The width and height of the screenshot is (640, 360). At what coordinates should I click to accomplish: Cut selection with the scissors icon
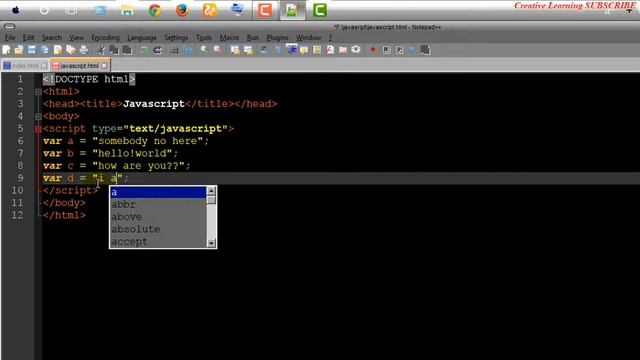click(101, 50)
